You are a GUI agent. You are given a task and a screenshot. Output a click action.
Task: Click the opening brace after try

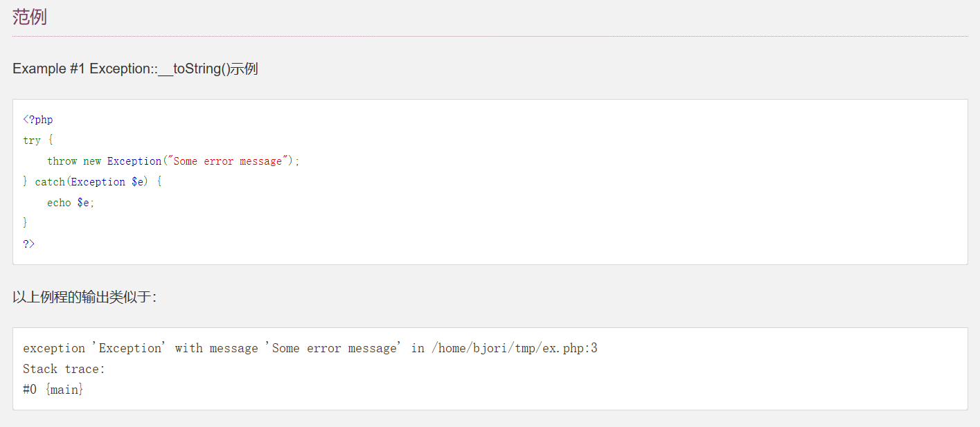[50, 140]
